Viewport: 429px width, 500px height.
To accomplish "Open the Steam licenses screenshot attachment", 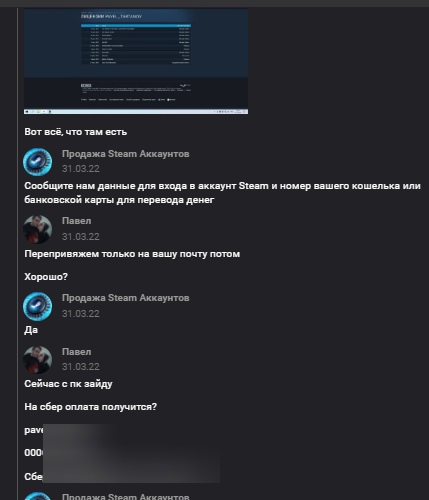I will (136, 62).
